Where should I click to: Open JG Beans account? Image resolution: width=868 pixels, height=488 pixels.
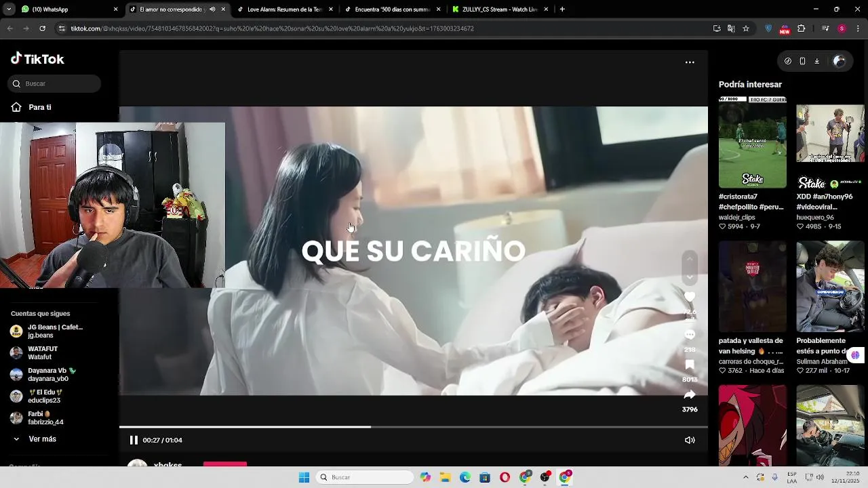click(x=47, y=331)
